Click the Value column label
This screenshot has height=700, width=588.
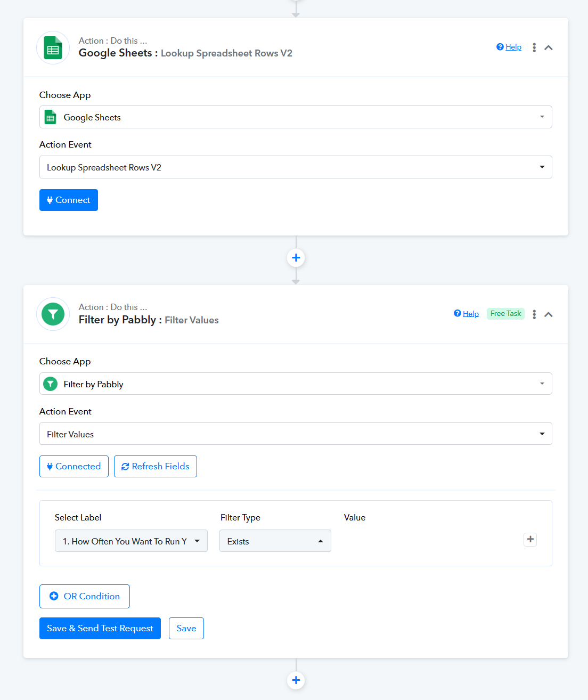pos(355,518)
